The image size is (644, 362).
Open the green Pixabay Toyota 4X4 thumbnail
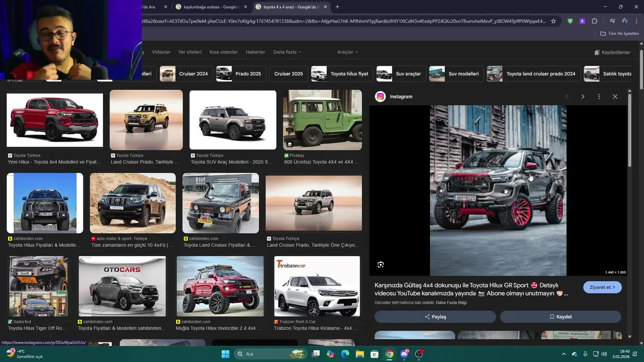pos(322,120)
